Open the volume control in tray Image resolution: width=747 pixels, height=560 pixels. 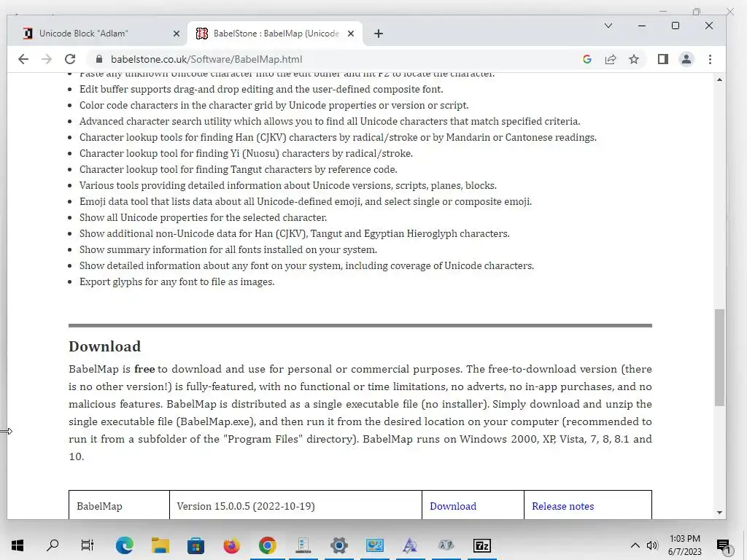pos(652,545)
